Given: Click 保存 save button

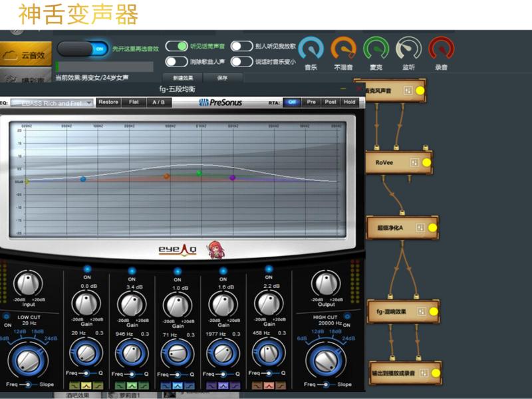Looking at the screenshot, I should tap(222, 78).
